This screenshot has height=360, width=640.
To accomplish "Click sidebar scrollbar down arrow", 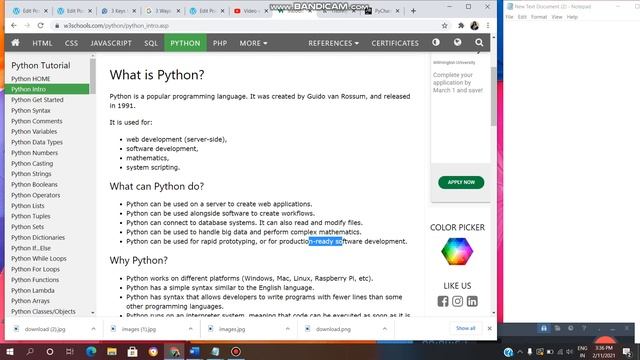I will click(x=93, y=313).
